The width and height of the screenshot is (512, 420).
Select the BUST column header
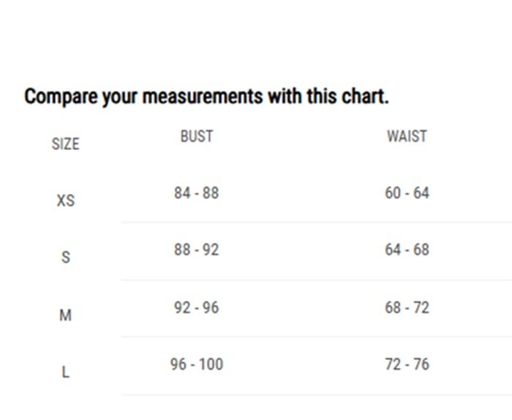[x=196, y=136]
